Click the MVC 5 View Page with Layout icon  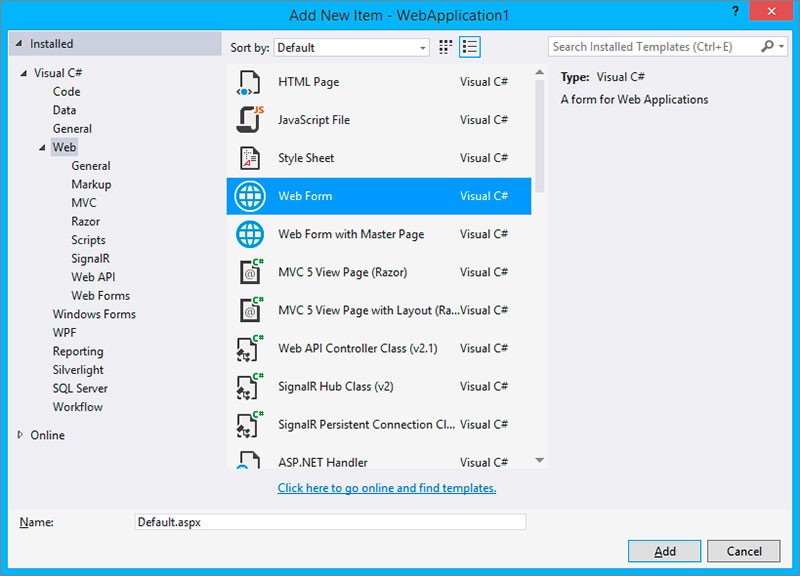coord(251,310)
